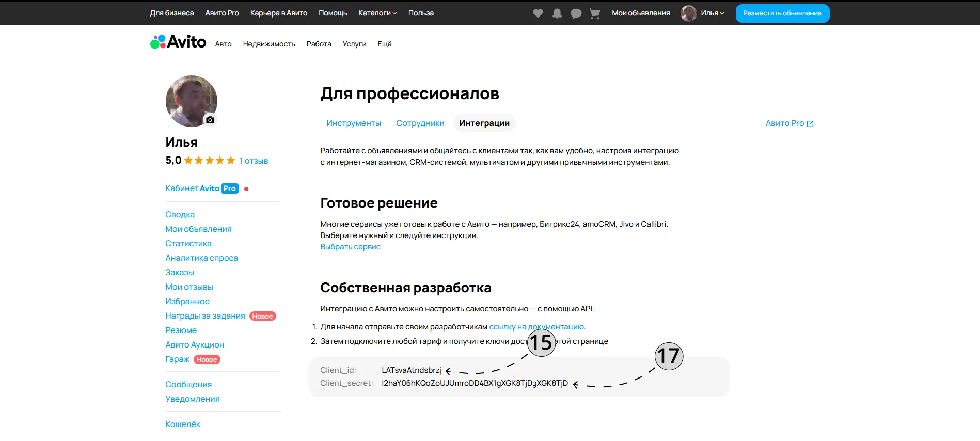Image resolution: width=980 pixels, height=441 pixels.
Task: Select the Интеграции tab
Action: coord(484,123)
